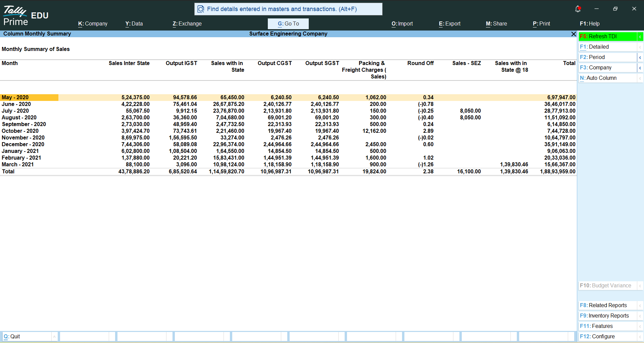Open the O: Import menu
Image resolution: width=644 pixels, height=343 pixels.
[402, 24]
